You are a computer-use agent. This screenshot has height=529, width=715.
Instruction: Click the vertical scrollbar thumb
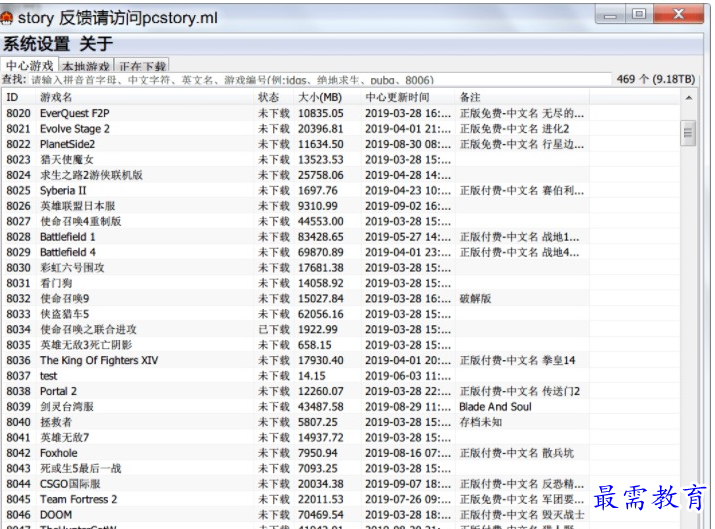pos(688,133)
